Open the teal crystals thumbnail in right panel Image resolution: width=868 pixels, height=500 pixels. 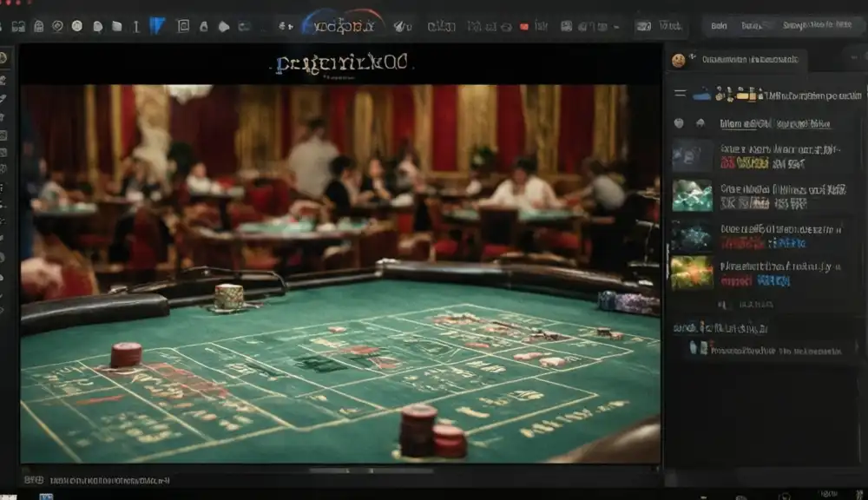coord(692,195)
